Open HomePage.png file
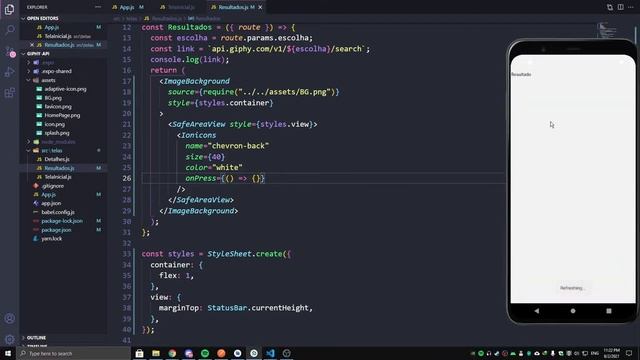Image resolution: width=640 pixels, height=360 pixels. coord(62,116)
